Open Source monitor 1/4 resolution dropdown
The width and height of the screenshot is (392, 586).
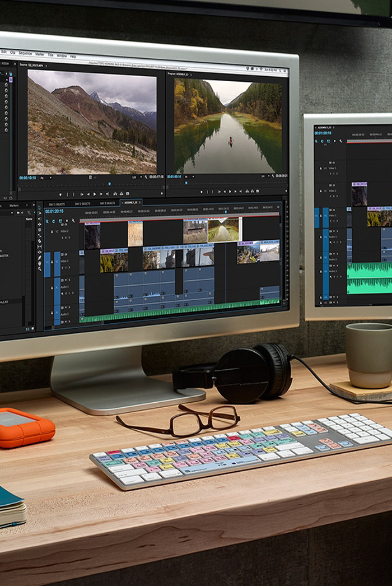click(137, 177)
